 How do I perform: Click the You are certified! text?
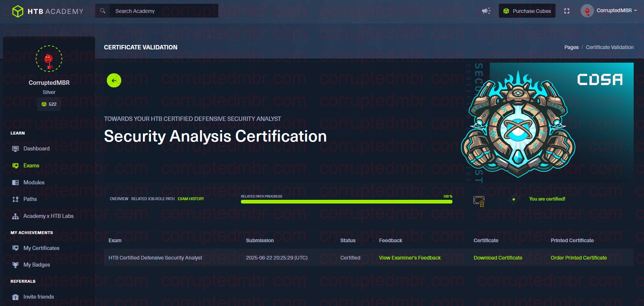click(547, 199)
